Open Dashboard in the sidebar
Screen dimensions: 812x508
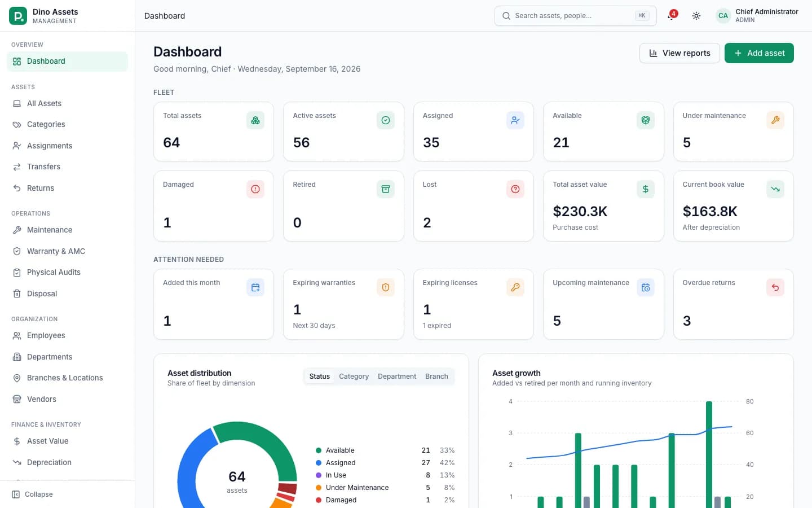tap(67, 61)
